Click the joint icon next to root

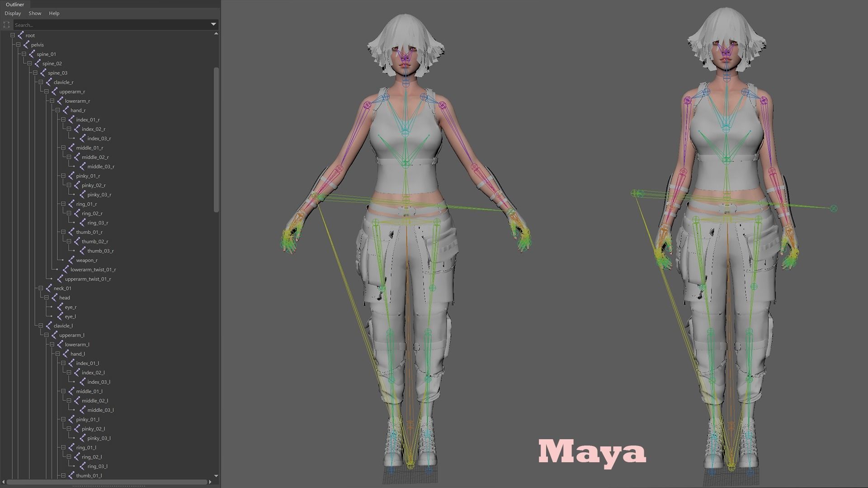21,35
